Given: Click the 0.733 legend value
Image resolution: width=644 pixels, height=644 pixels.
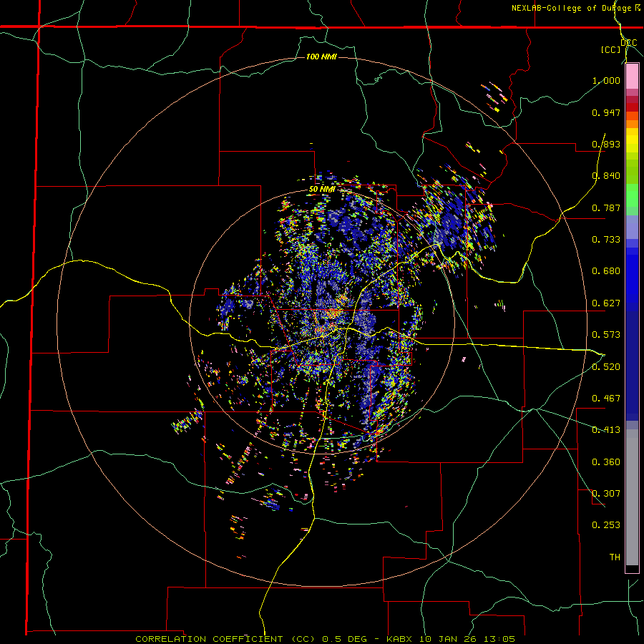Looking at the screenshot, I should pos(606,240).
